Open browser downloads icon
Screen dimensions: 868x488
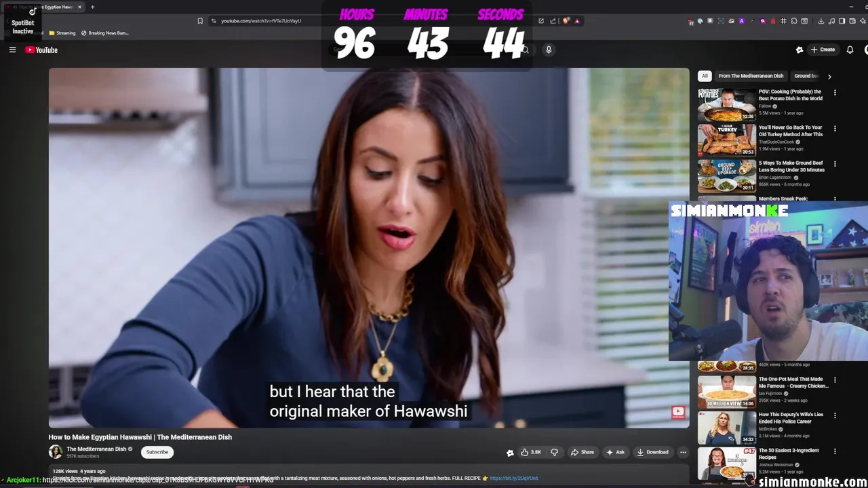coord(821,21)
